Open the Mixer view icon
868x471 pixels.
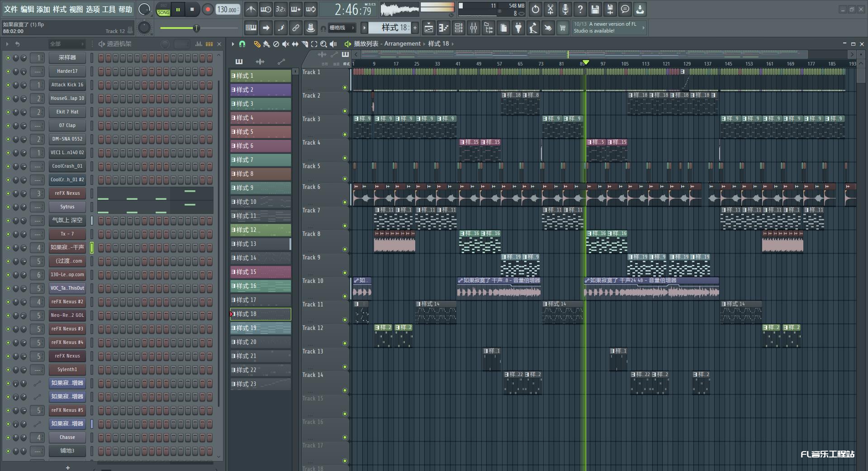pyautogui.click(x=474, y=28)
